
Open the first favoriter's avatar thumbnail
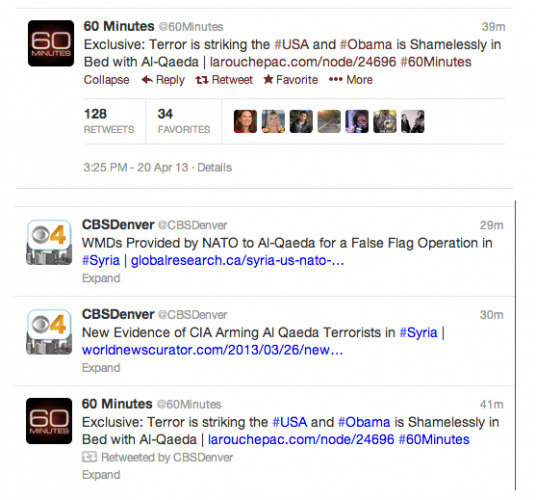point(245,121)
